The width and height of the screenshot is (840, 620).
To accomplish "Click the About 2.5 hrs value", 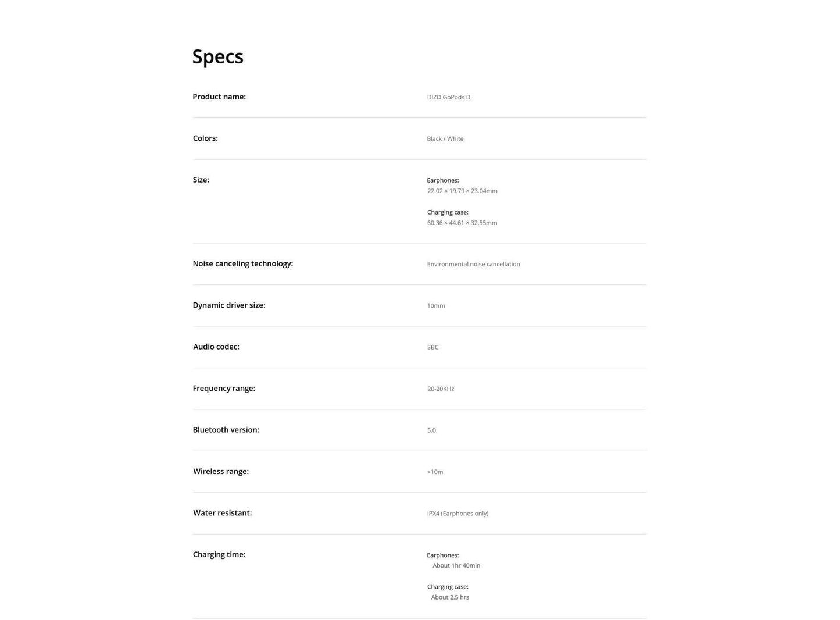I will pos(450,597).
